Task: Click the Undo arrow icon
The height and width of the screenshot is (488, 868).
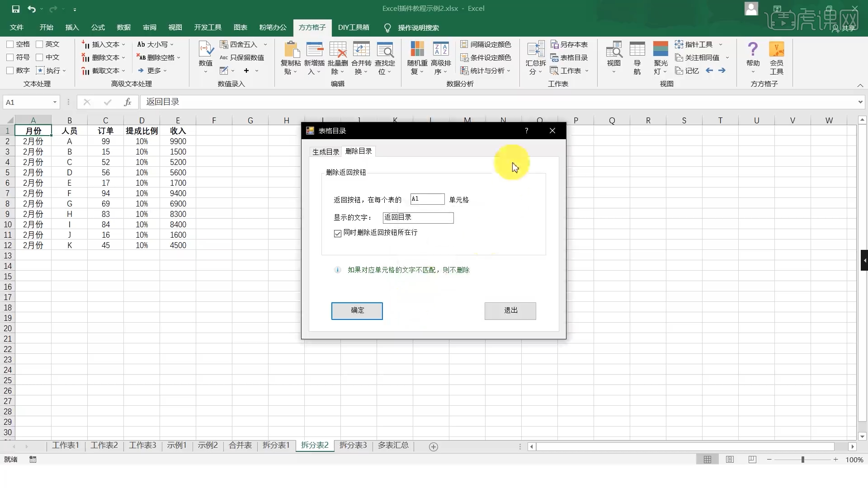Action: 31,9
